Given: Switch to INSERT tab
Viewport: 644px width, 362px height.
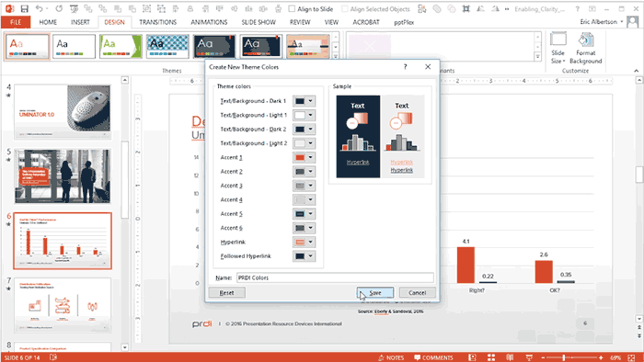Looking at the screenshot, I should 80,22.
